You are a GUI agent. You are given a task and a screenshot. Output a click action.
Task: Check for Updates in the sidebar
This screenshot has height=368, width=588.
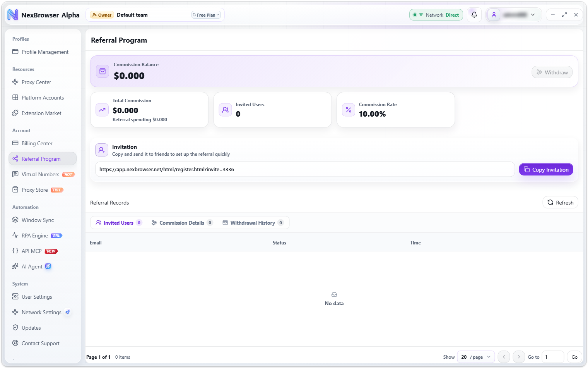43,328
